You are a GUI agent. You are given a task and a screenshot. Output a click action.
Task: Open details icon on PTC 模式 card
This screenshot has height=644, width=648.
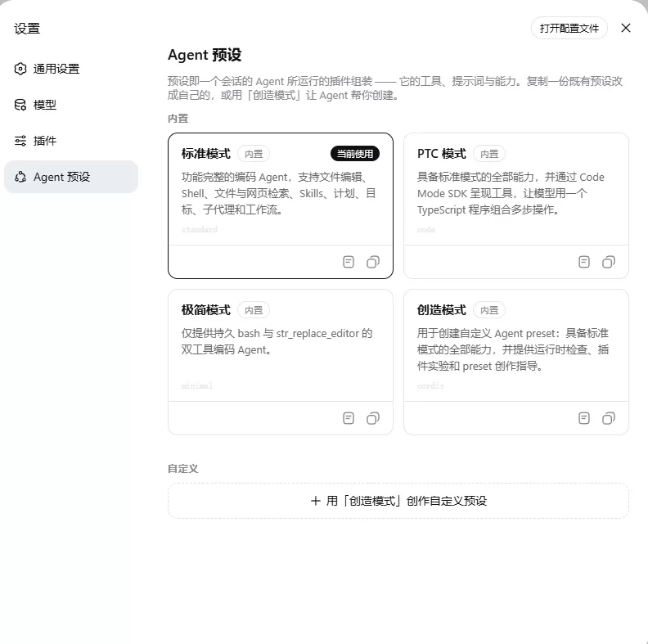point(584,262)
